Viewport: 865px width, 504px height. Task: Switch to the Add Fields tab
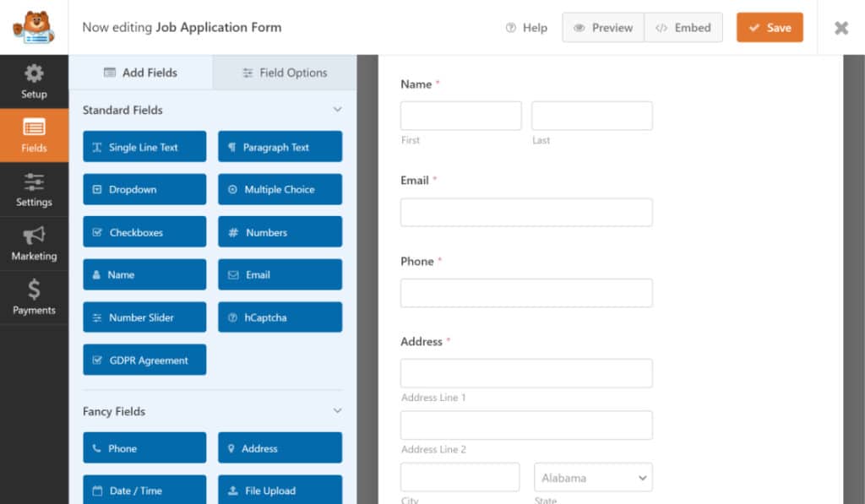pyautogui.click(x=140, y=73)
